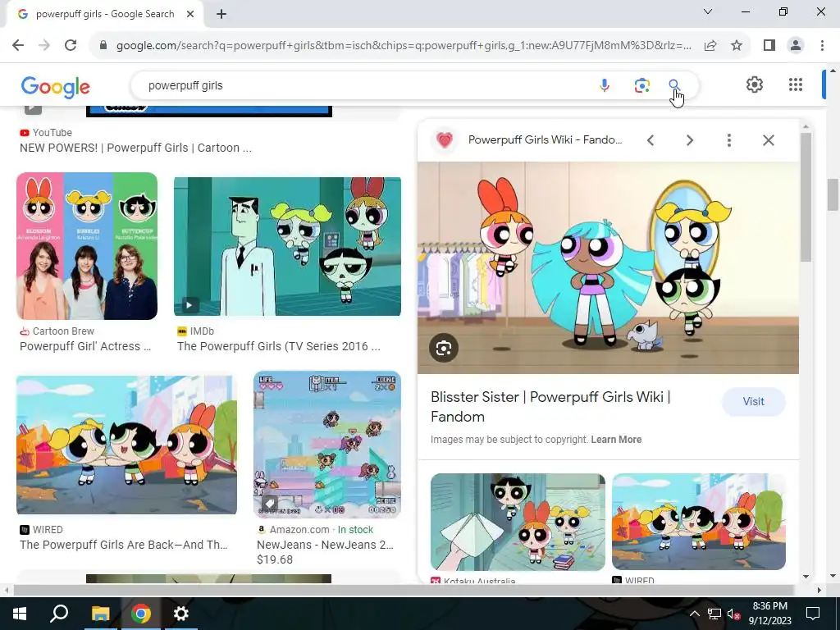Open Powerpuff Girl' Actress Cartoon Brew link

(85, 347)
